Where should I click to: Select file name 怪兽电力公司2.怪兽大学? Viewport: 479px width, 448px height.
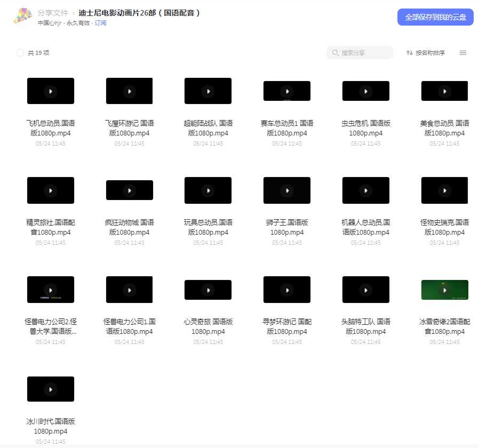51,326
